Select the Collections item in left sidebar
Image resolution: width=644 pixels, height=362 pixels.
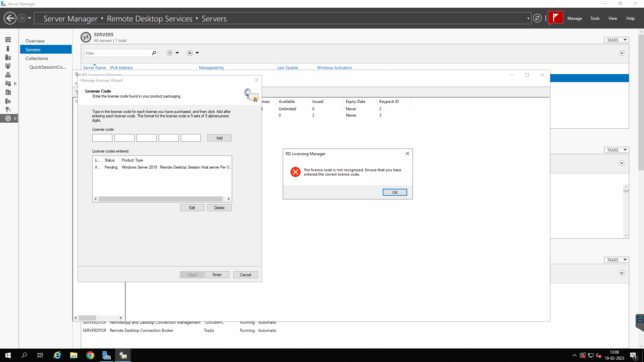coord(36,58)
